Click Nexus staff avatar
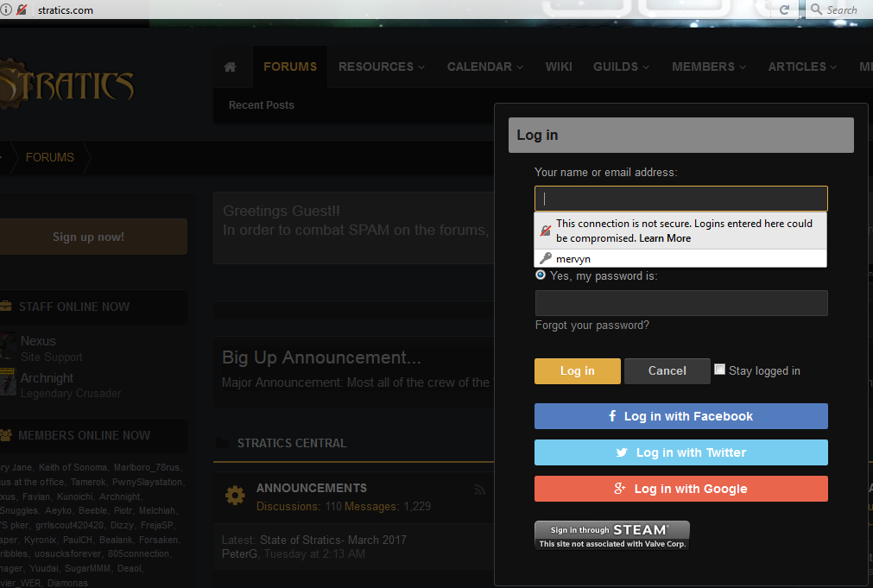 tap(8, 347)
